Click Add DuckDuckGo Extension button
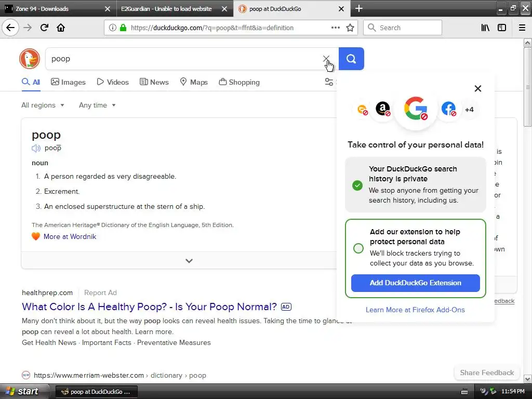 pyautogui.click(x=415, y=283)
